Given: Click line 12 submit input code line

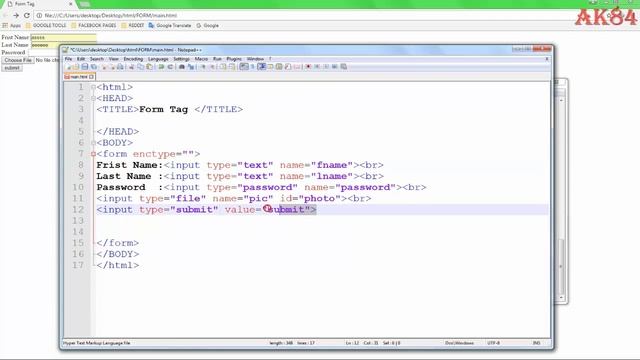Looking at the screenshot, I should (x=206, y=209).
